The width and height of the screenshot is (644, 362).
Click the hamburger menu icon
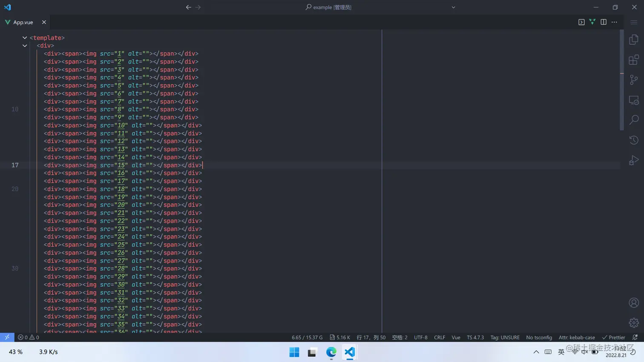point(634,22)
